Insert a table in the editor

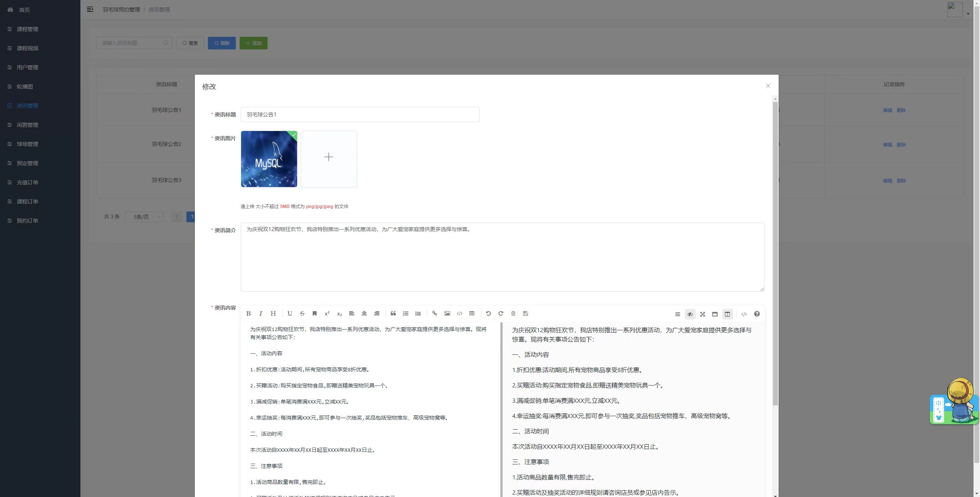pyautogui.click(x=472, y=313)
